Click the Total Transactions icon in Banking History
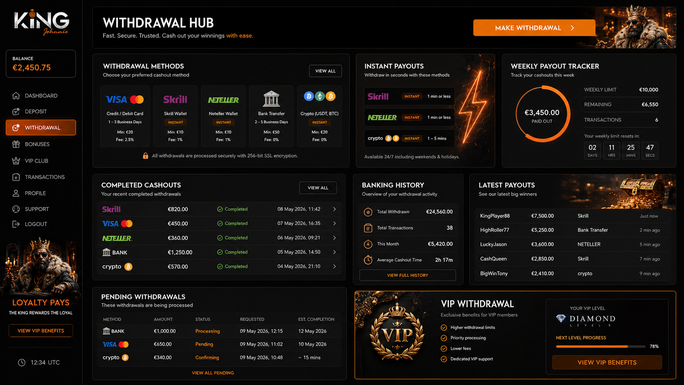Viewport: 684px width, 385px height. (x=368, y=228)
